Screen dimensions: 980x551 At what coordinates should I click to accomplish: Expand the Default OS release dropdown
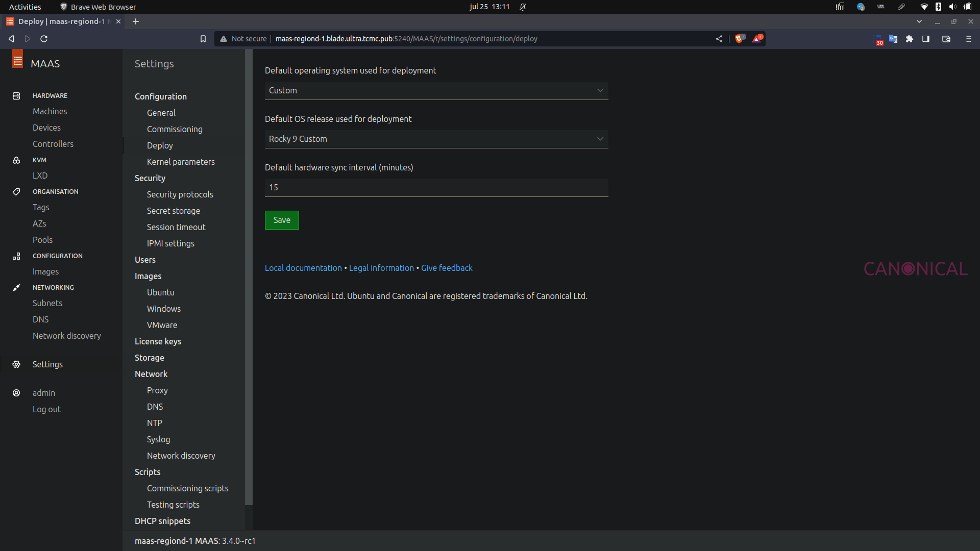436,139
